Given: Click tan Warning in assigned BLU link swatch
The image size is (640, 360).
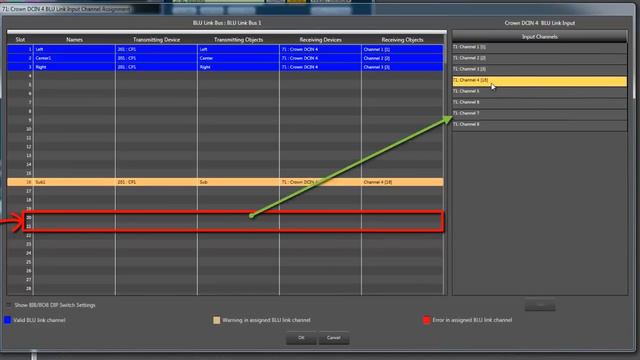Looking at the screenshot, I should [216, 320].
